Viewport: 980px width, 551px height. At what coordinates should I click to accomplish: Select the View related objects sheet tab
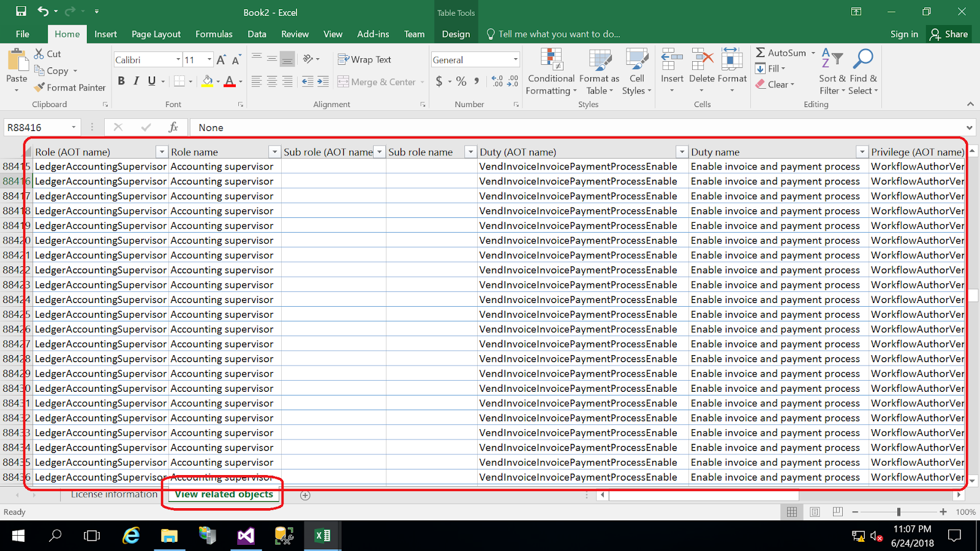pos(224,494)
